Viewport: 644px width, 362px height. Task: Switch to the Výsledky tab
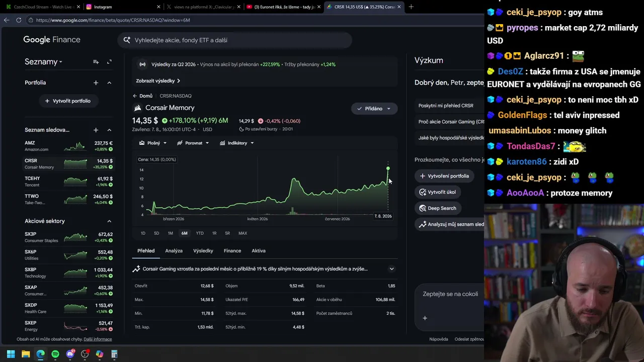[x=203, y=250]
